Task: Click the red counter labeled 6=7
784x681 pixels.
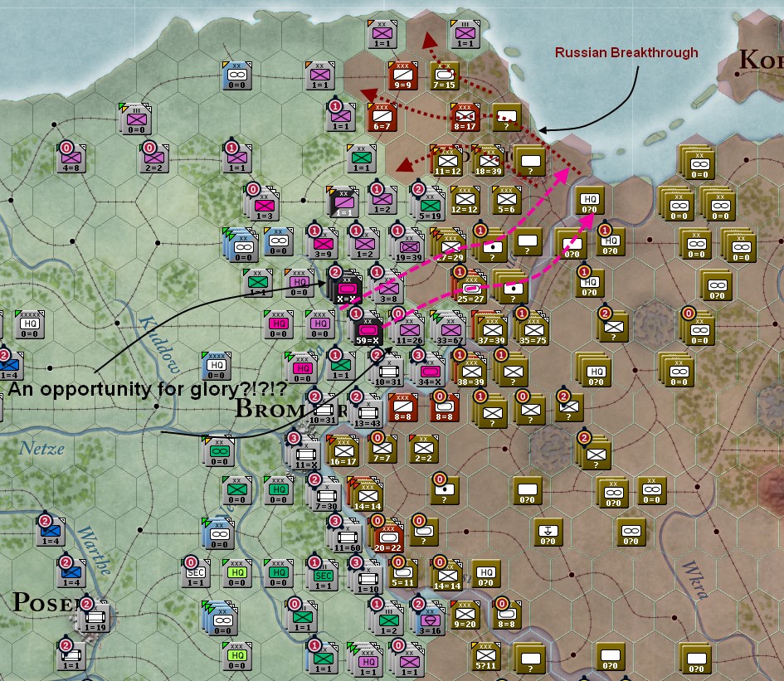Action: click(382, 118)
